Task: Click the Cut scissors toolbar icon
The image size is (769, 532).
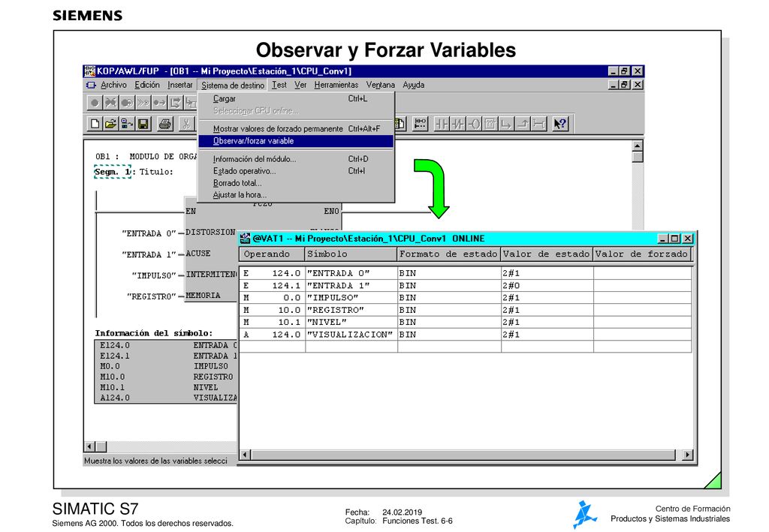Action: (x=186, y=124)
